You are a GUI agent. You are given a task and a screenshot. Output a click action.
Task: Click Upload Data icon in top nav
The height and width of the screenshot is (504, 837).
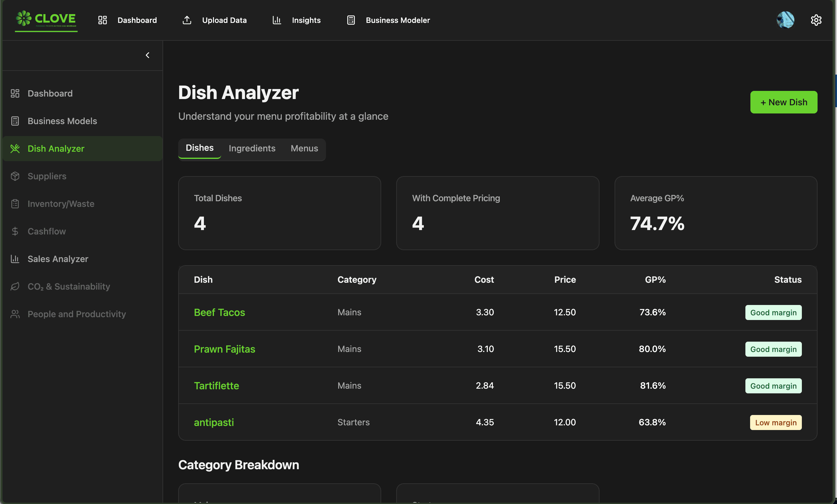click(187, 20)
